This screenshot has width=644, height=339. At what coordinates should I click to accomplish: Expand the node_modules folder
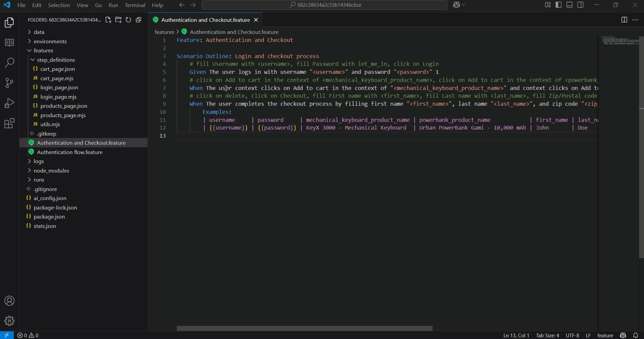[51, 171]
